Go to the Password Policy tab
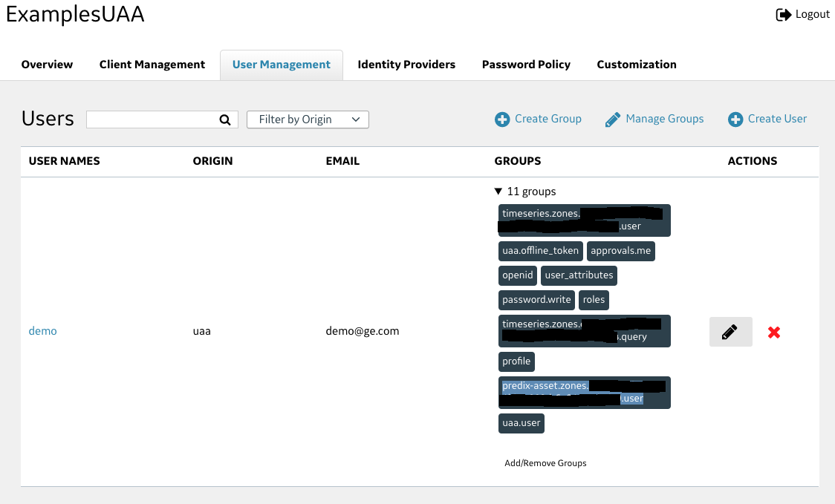The height and width of the screenshot is (504, 835). pos(526,65)
